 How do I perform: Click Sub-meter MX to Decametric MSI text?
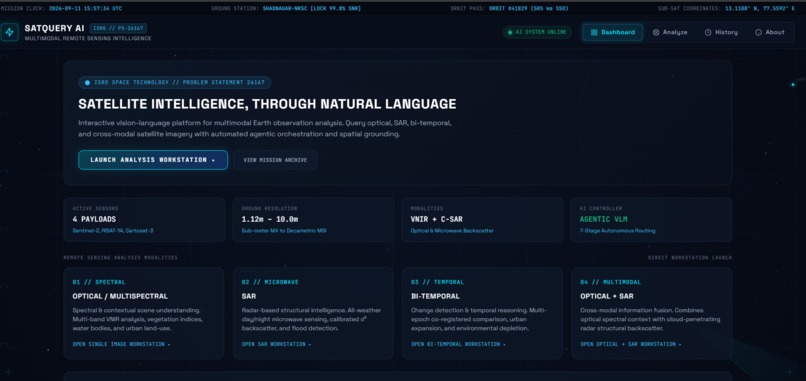pyautogui.click(x=284, y=231)
